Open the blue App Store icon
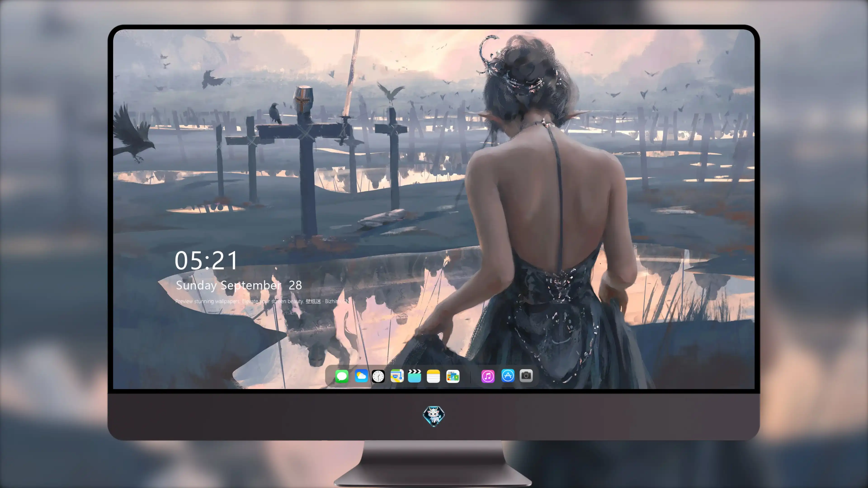Viewport: 868px width, 488px height. click(508, 375)
